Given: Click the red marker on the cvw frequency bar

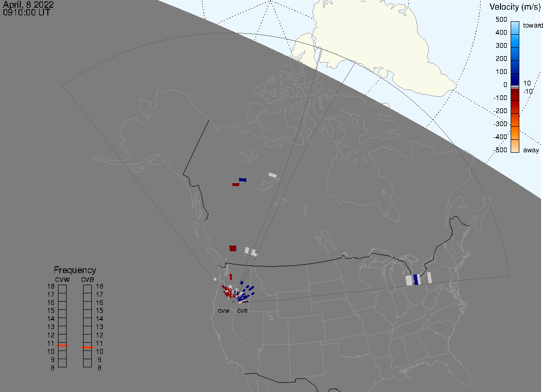Looking at the screenshot, I should click(x=62, y=346).
